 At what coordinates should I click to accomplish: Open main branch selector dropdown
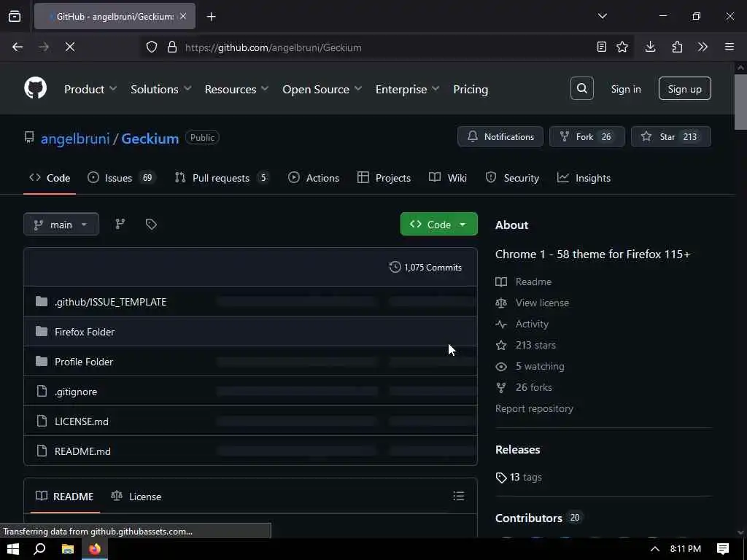61,225
